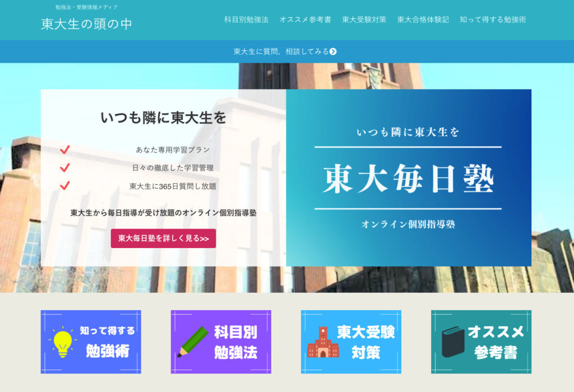This screenshot has height=392, width=574.
Task: Open the オススメ参考書 navigation menu item
Action: tap(305, 20)
